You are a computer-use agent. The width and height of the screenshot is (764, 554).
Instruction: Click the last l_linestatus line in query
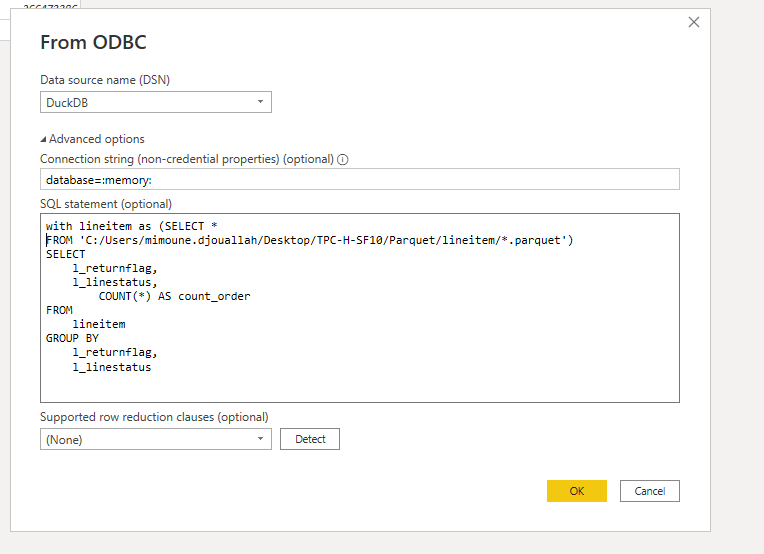[x=112, y=366]
